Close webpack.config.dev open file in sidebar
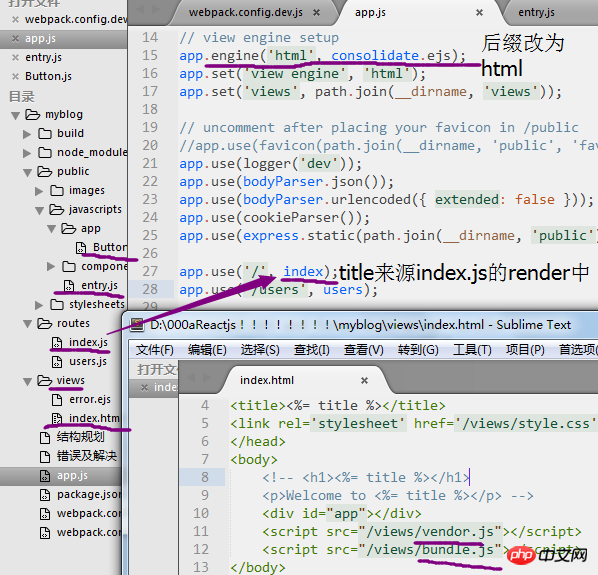Image resolution: width=598 pixels, height=575 pixels. point(15,19)
